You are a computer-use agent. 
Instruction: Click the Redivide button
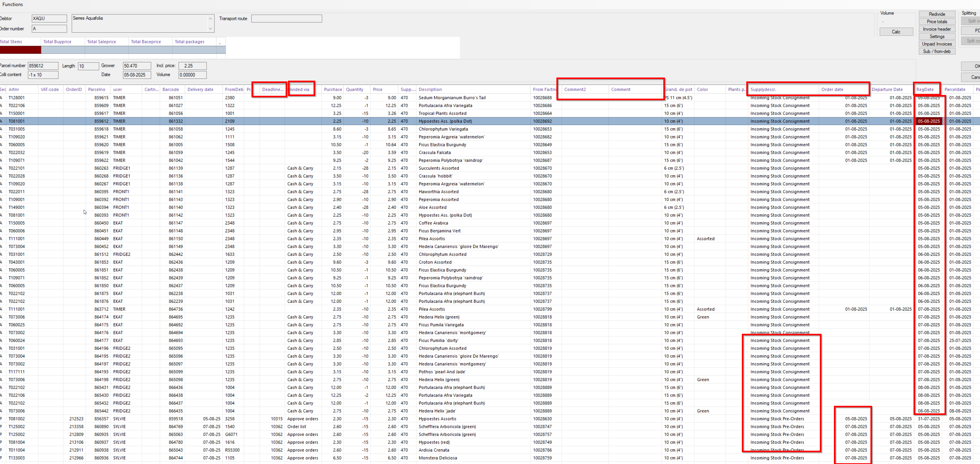pos(937,14)
